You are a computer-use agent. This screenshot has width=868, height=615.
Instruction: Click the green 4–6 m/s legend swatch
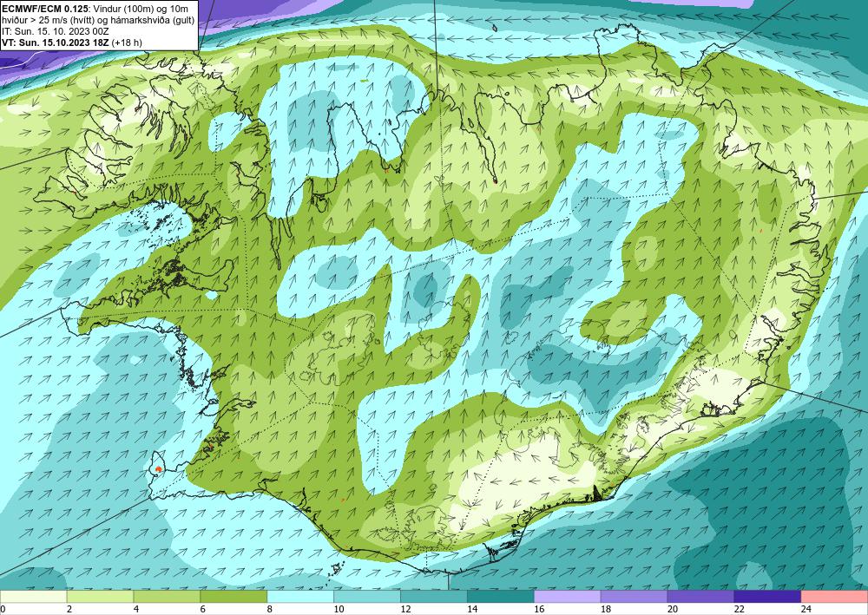coord(167,597)
